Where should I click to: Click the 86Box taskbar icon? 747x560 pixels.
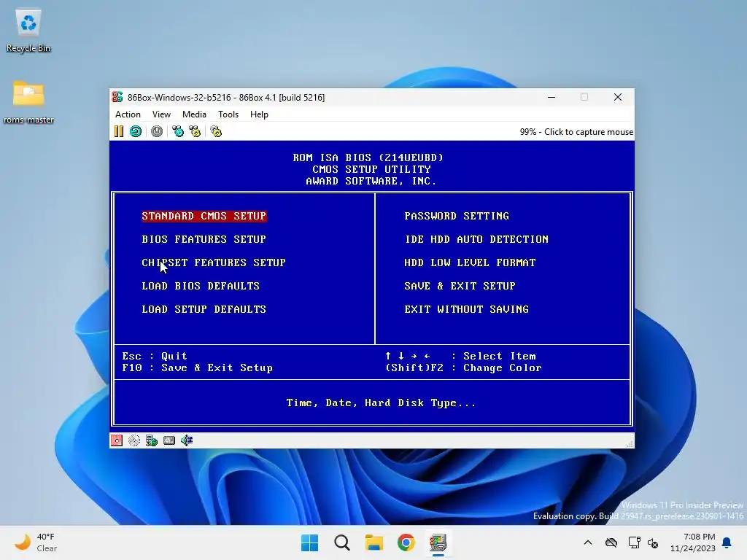click(438, 542)
